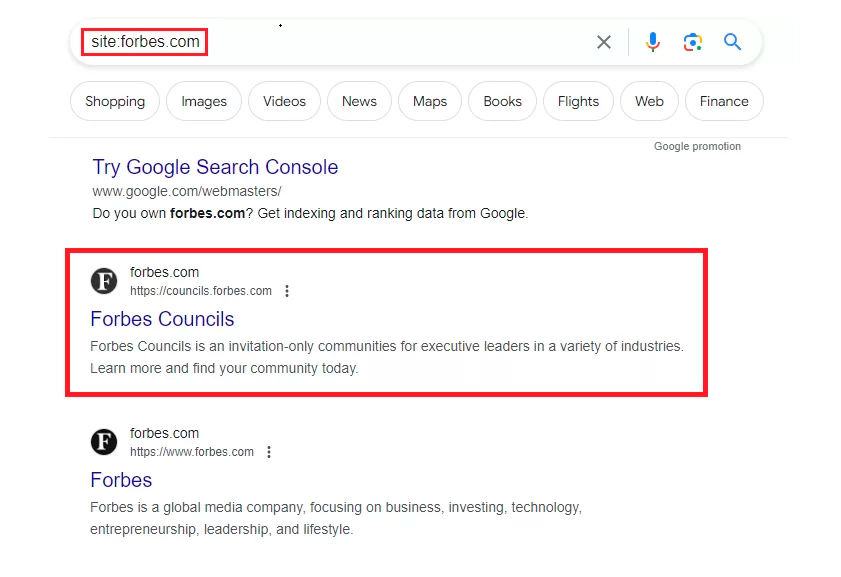Click the Forbes Councils favicon
The width and height of the screenshot is (841, 577).
coord(104,281)
